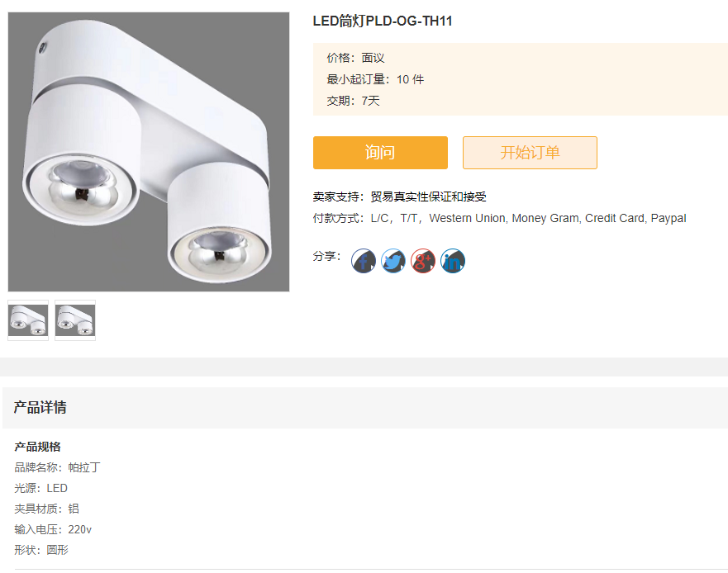Click the 付款方式 payment methods line
The image size is (728, 573).
coord(500,218)
